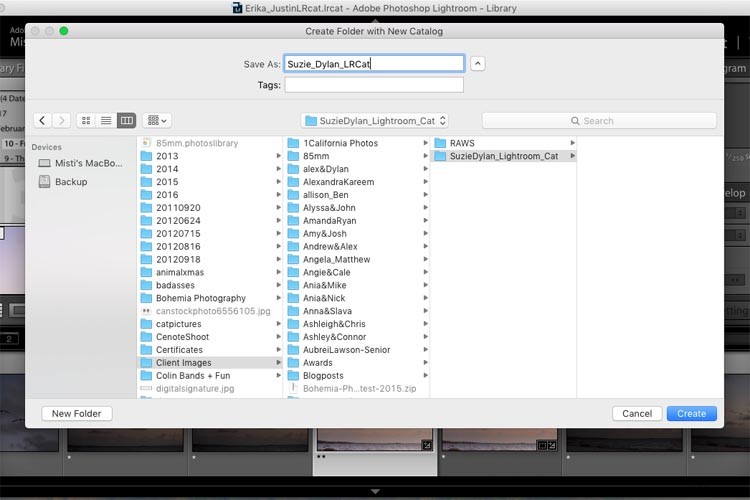Click the New Folder button
Image resolution: width=750 pixels, height=500 pixels.
pos(76,413)
